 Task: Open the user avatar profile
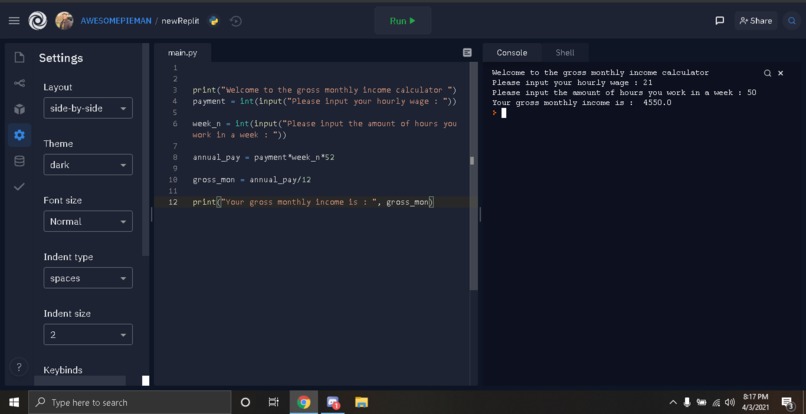point(64,21)
